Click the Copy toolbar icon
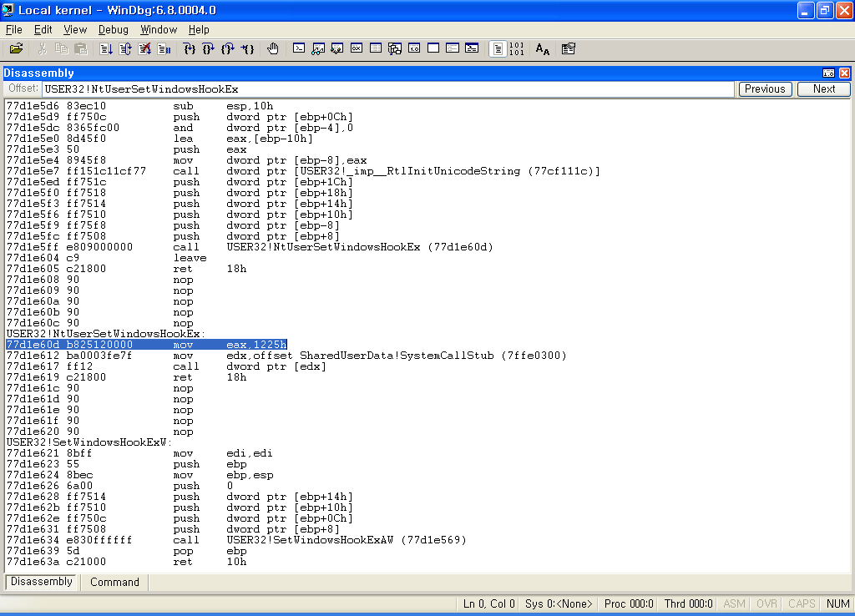The width and height of the screenshot is (855, 616). [x=61, y=49]
